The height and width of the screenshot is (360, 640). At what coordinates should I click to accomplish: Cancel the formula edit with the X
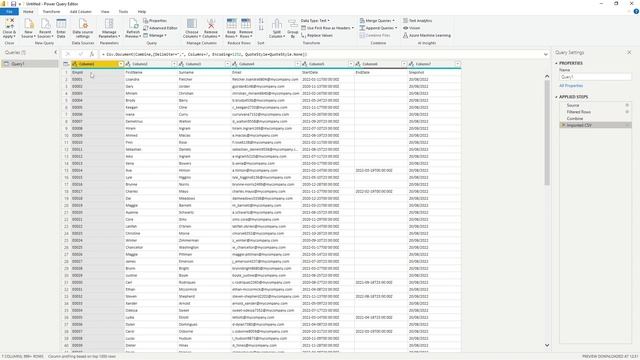click(68, 54)
